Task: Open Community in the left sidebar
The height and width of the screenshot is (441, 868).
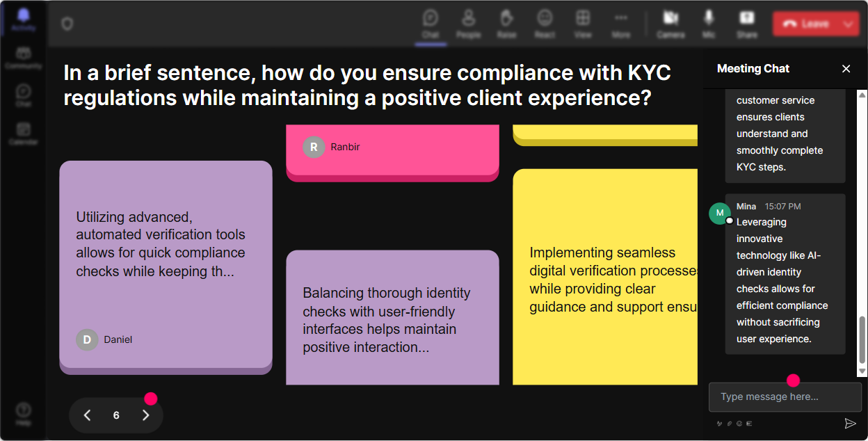Action: [x=23, y=58]
